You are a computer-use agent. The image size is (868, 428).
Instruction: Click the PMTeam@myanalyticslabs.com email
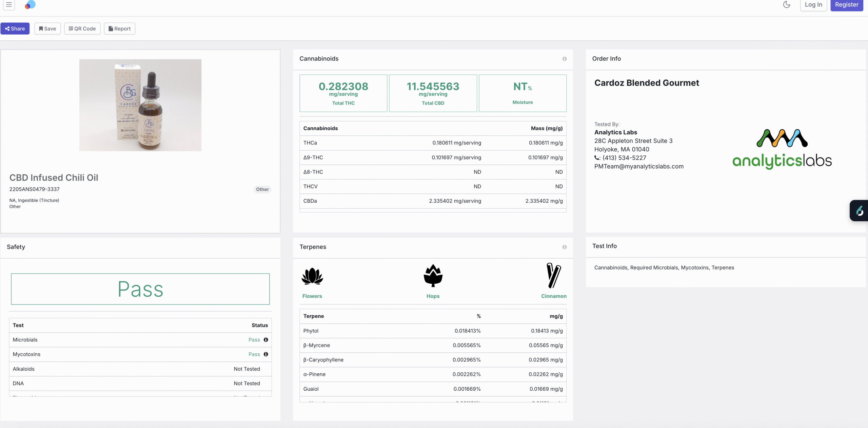[x=639, y=166]
